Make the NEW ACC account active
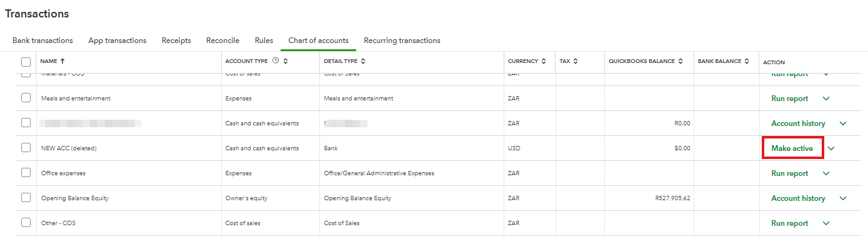This screenshot has width=868, height=237. (792, 148)
